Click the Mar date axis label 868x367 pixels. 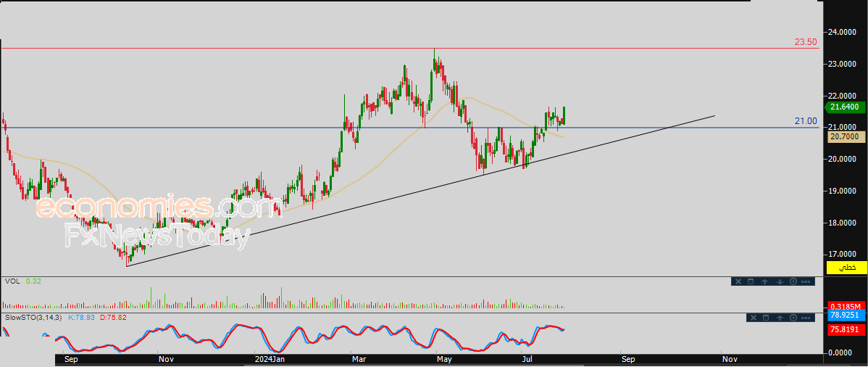click(x=359, y=359)
